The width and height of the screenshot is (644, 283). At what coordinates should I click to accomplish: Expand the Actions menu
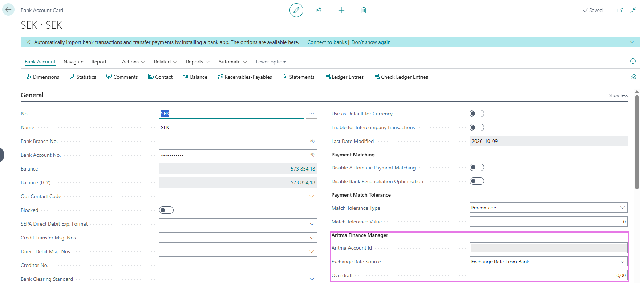134,62
